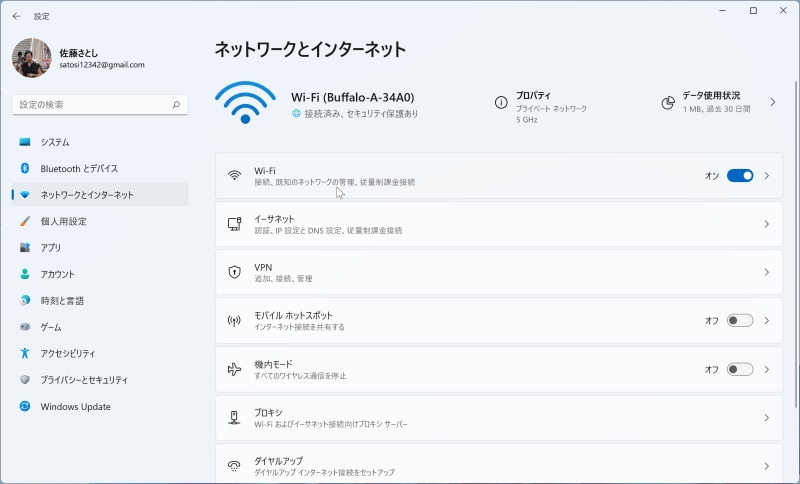Click the back arrow in title bar
The image size is (800, 484).
click(16, 16)
